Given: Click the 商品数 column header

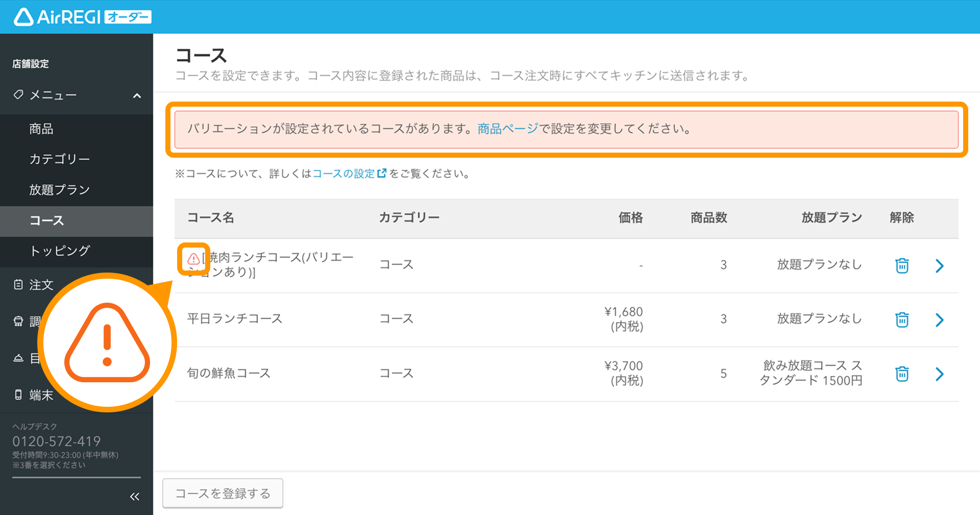Looking at the screenshot, I should pos(709,218).
